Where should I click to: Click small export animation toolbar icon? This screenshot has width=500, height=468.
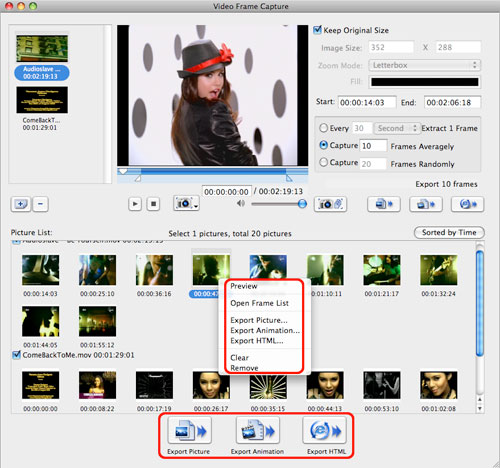point(426,204)
